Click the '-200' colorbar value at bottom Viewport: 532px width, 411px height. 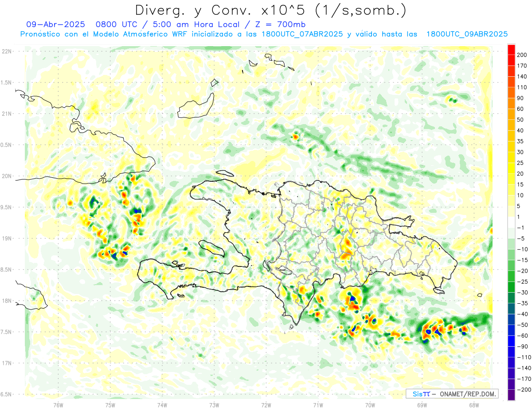524,390
